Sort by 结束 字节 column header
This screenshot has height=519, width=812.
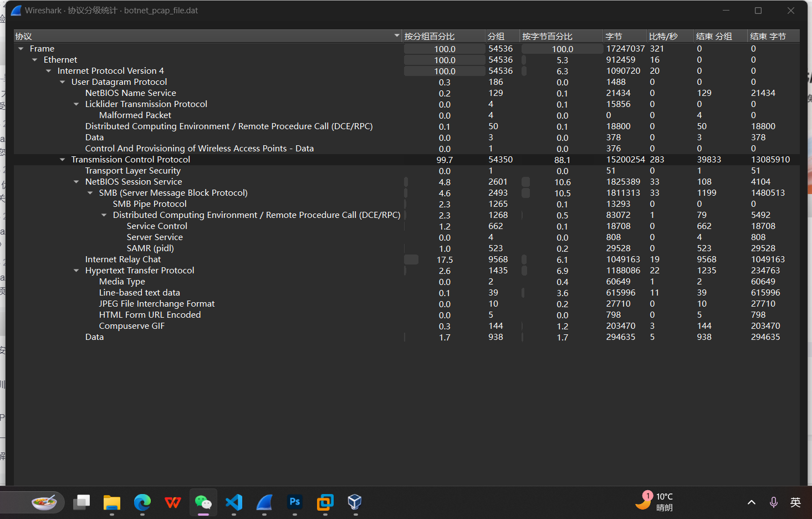(774, 36)
